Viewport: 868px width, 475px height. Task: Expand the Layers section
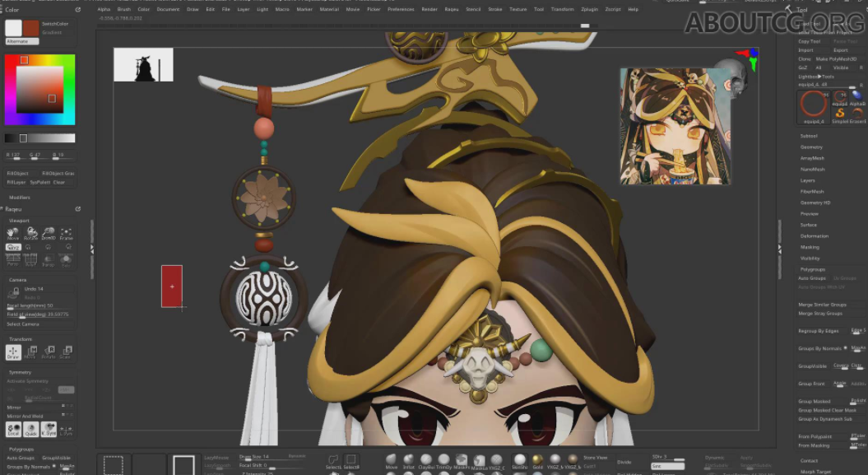click(x=808, y=180)
